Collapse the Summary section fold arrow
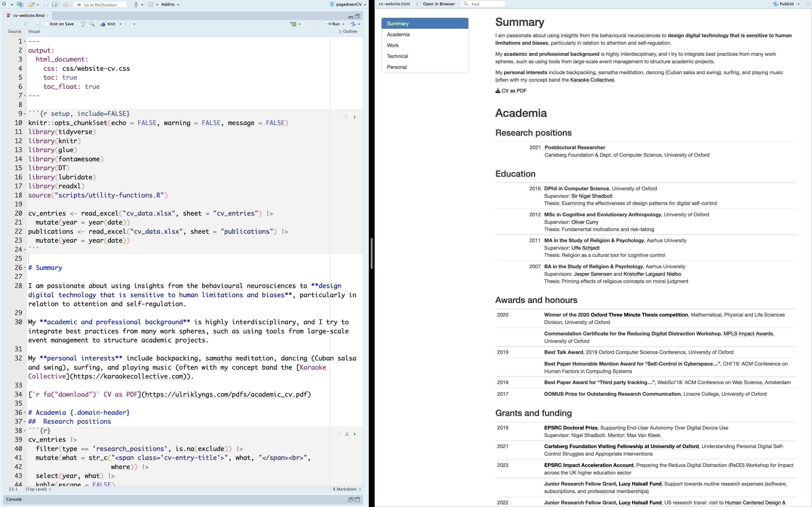This screenshot has height=507, width=812. 25,268
